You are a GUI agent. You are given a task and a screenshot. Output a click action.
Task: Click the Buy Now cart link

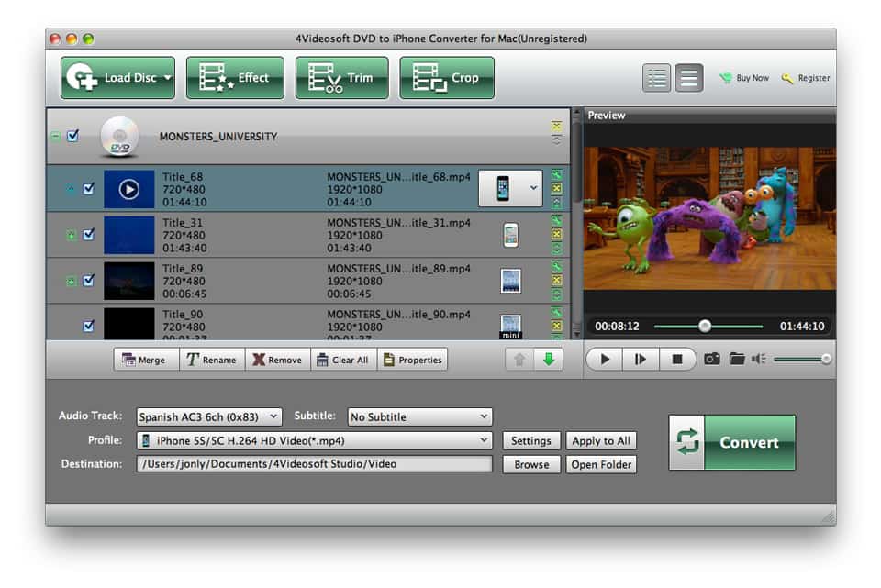744,78
